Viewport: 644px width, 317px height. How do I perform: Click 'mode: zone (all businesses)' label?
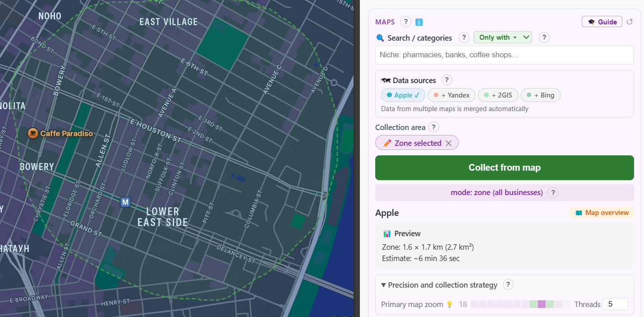point(497,192)
